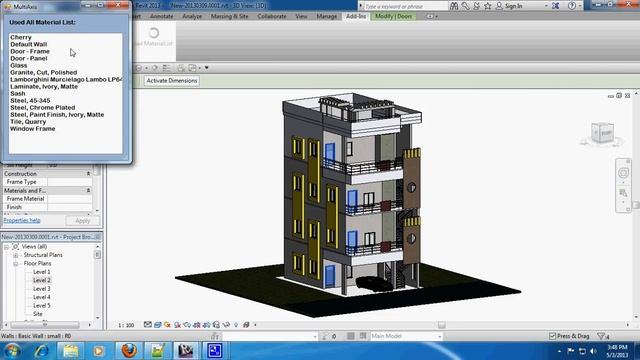This screenshot has height=360, width=640.
Task: Switch to Massing & Site tab
Action: click(x=229, y=16)
